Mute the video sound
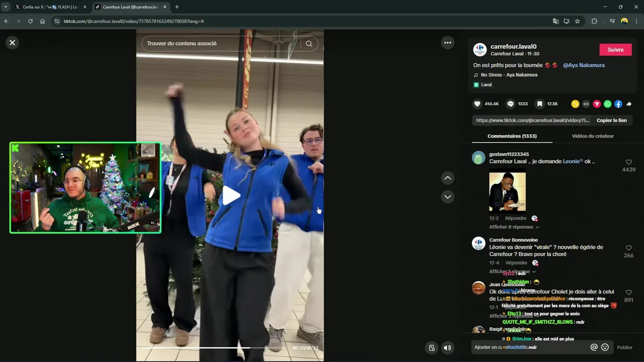The height and width of the screenshot is (362, 644). [x=447, y=347]
